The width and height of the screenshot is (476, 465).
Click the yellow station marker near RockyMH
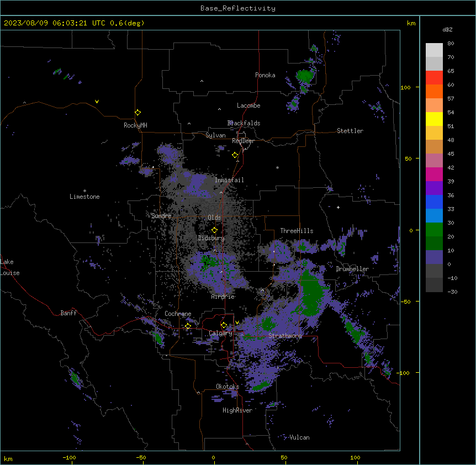138,113
